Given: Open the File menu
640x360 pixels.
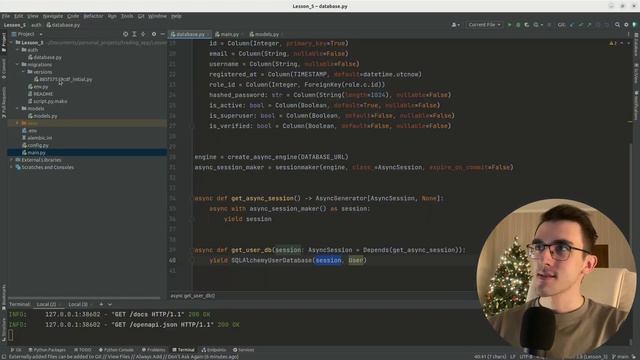Looking at the screenshot, I should pyautogui.click(x=6, y=16).
